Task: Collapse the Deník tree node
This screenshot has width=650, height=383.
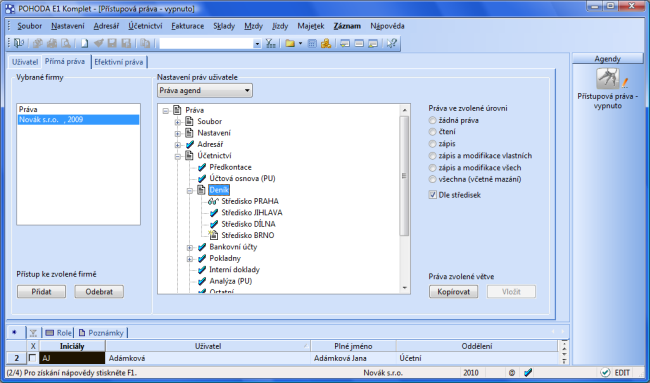Action: tap(189, 191)
